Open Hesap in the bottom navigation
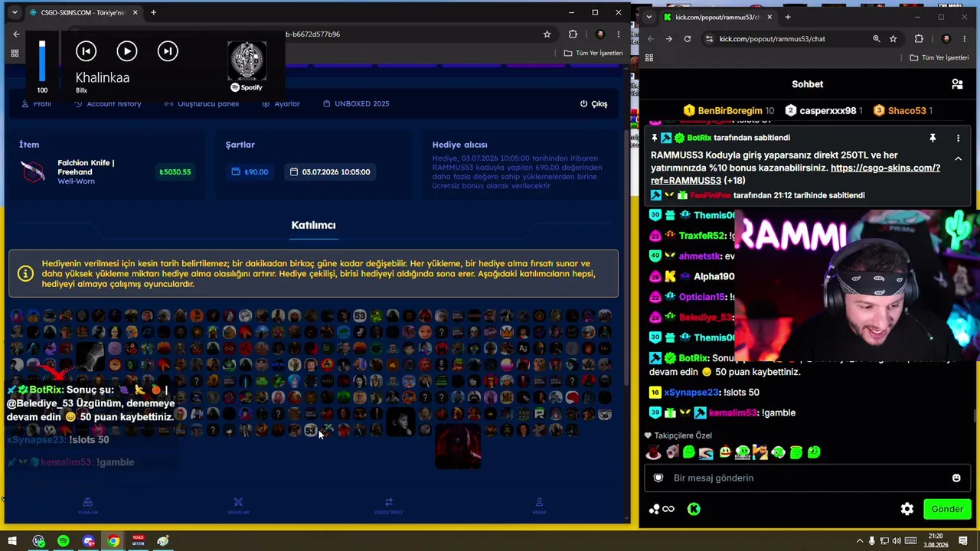Image resolution: width=980 pixels, height=551 pixels. pyautogui.click(x=539, y=505)
